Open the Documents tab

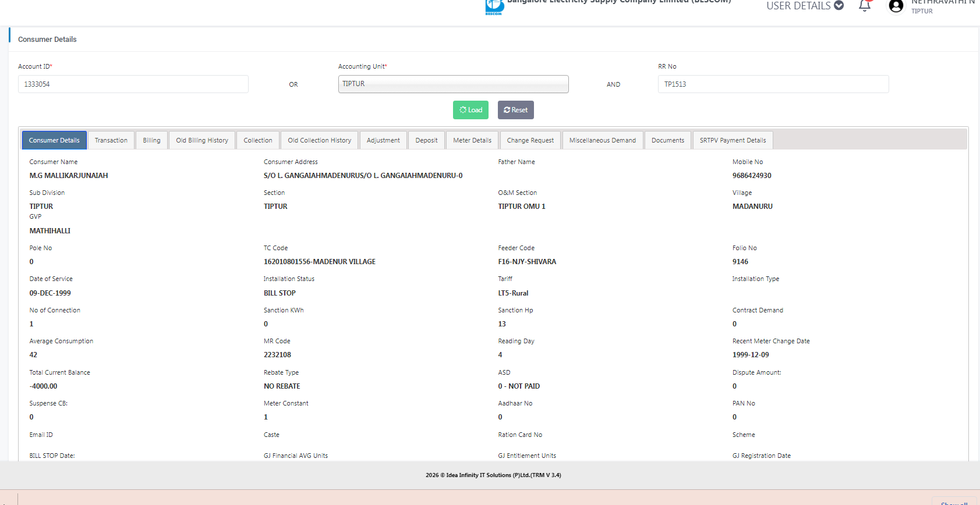pos(668,140)
